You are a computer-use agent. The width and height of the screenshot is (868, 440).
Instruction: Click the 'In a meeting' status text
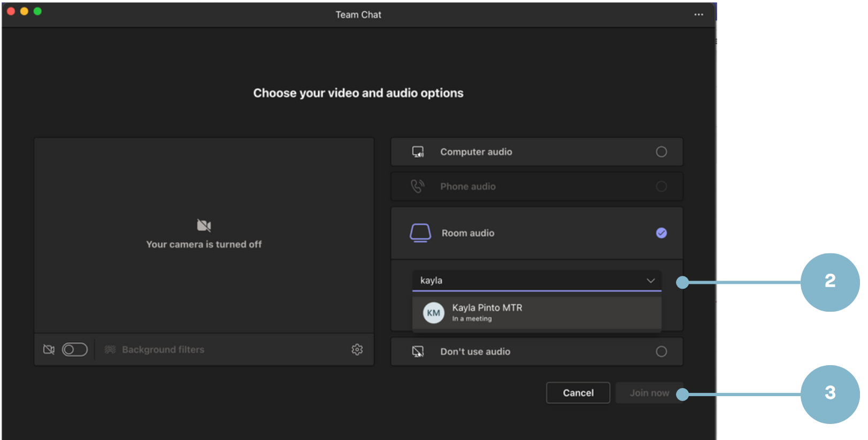[x=472, y=319]
